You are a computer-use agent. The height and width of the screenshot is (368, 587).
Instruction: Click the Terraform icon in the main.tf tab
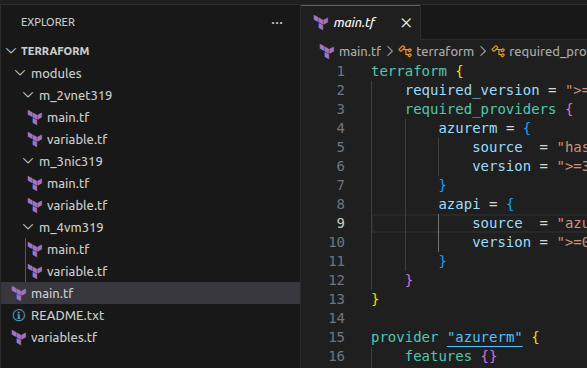(321, 23)
